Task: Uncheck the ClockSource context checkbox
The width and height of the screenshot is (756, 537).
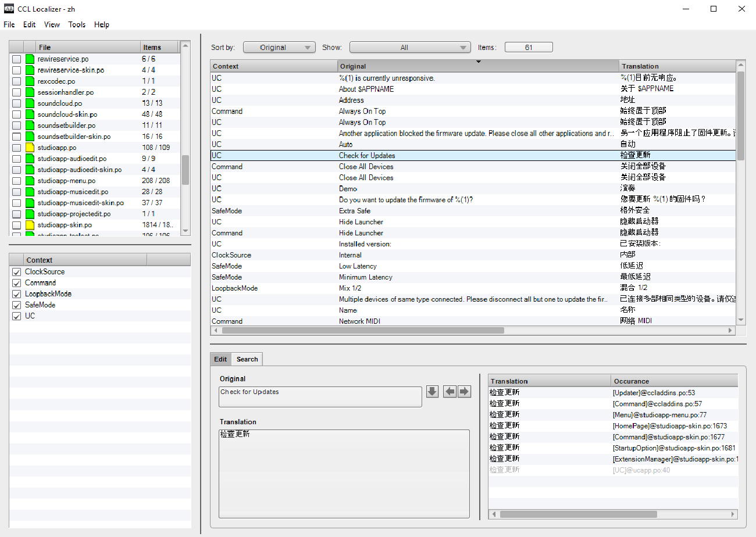Action: [x=16, y=272]
